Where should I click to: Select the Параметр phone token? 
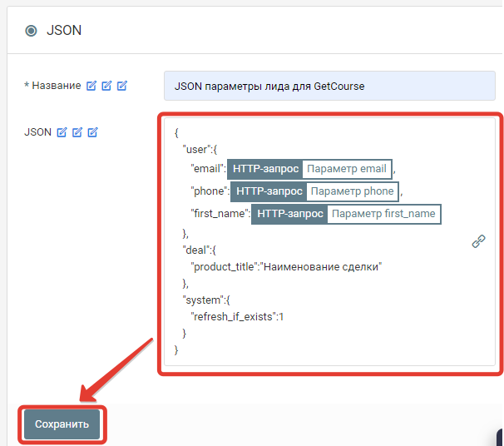pos(352,191)
